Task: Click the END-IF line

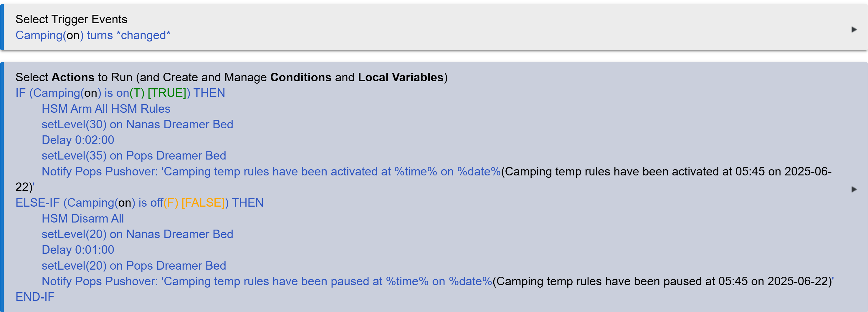Action: 35,297
